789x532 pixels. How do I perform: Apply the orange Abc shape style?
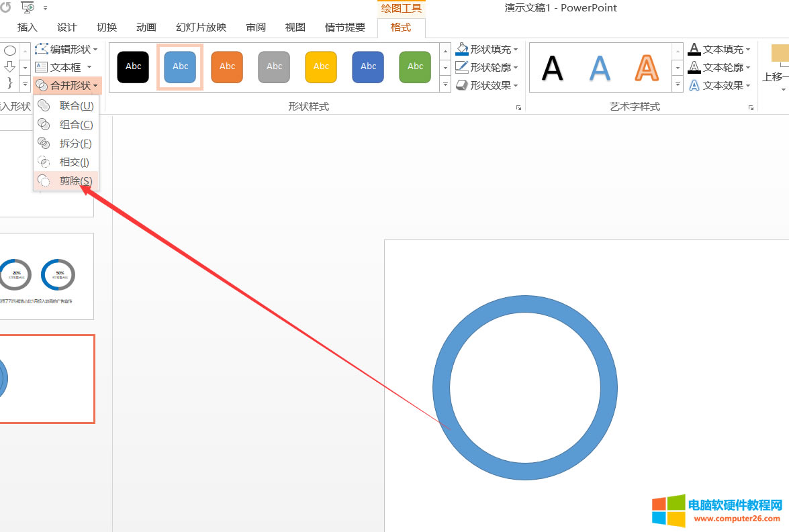point(227,66)
